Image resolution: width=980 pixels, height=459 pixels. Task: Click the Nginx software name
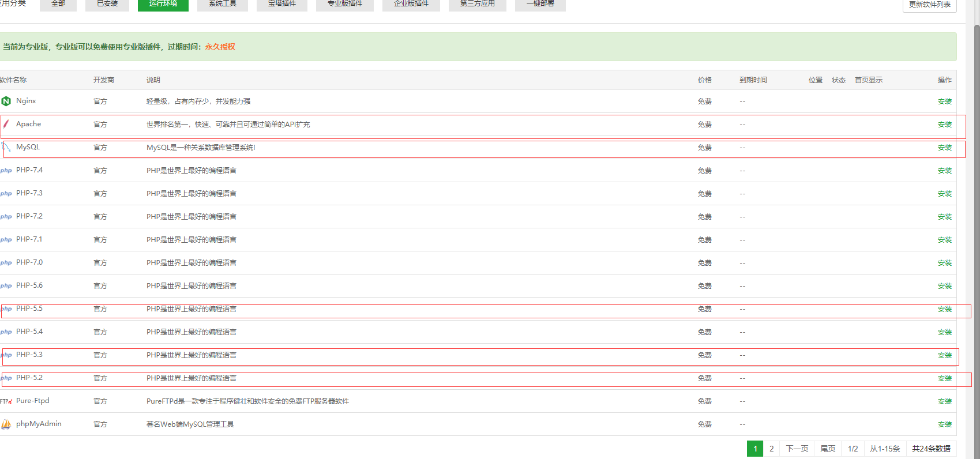[26, 101]
